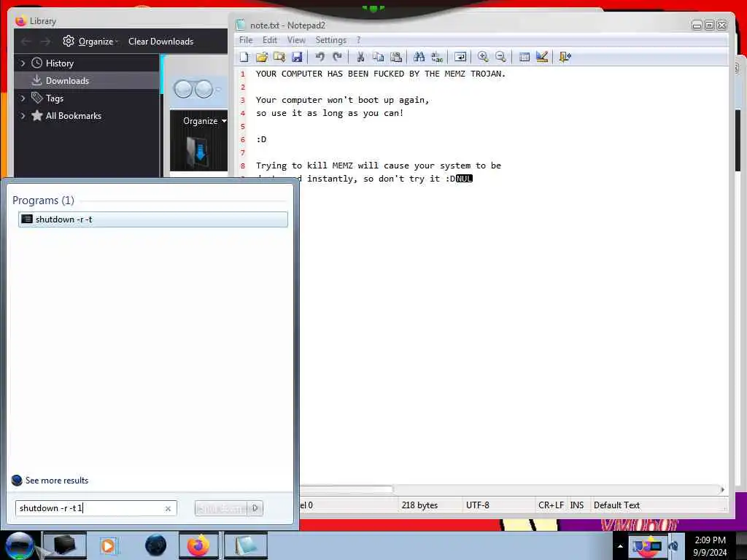The image size is (747, 560).
Task: Click the Open file folder icon
Action: 262,57
